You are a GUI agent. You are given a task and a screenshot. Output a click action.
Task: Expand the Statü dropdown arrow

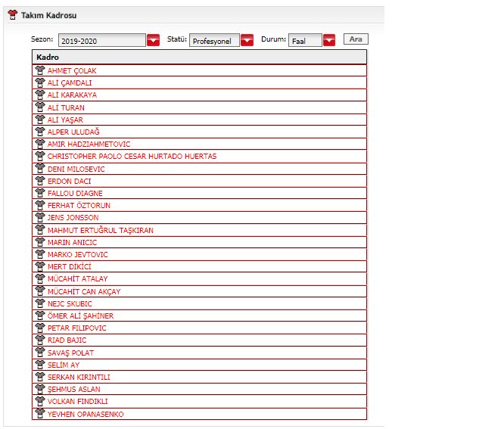[x=247, y=41]
